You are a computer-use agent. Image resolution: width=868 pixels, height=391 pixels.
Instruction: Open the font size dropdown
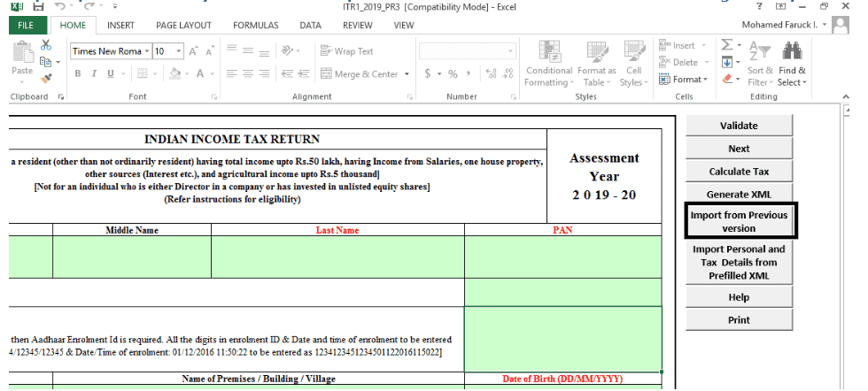click(x=178, y=51)
